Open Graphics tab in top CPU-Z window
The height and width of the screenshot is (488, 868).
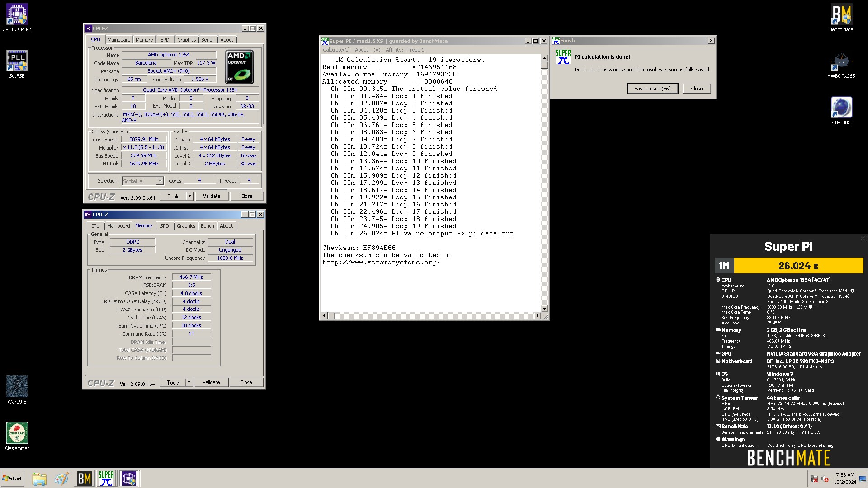click(187, 40)
